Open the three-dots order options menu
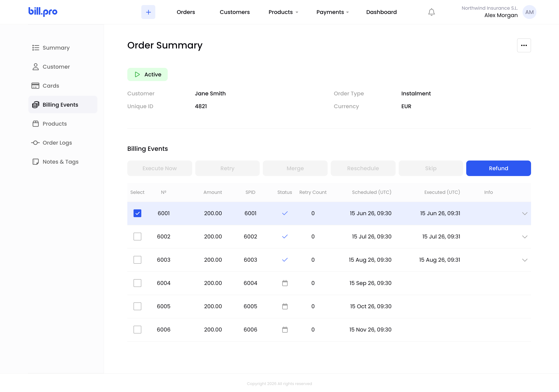 pyautogui.click(x=524, y=46)
